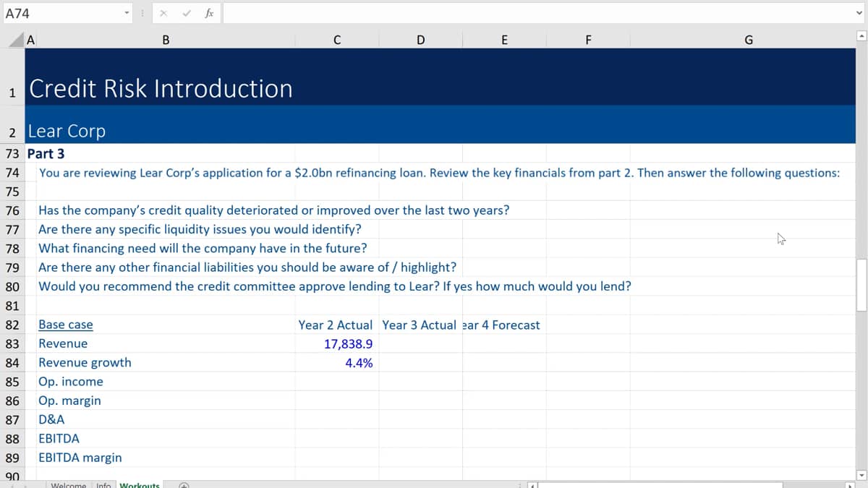
Task: Expand the formula bar chevron
Action: (x=859, y=13)
